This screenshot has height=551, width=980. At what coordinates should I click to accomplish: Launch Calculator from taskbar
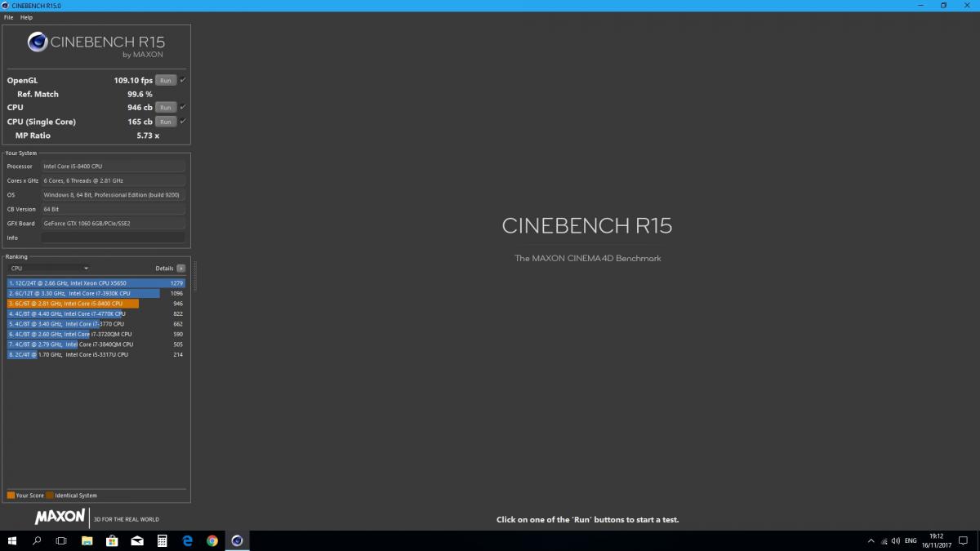coord(163,540)
